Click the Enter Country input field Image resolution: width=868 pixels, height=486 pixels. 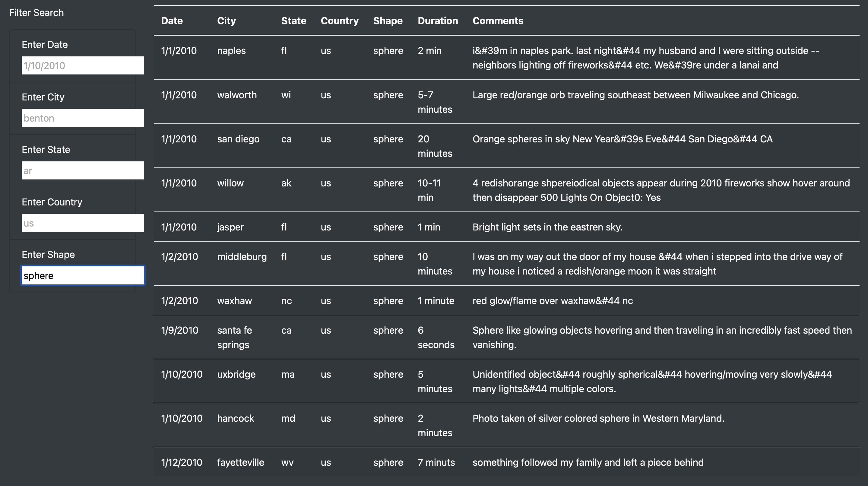(83, 223)
